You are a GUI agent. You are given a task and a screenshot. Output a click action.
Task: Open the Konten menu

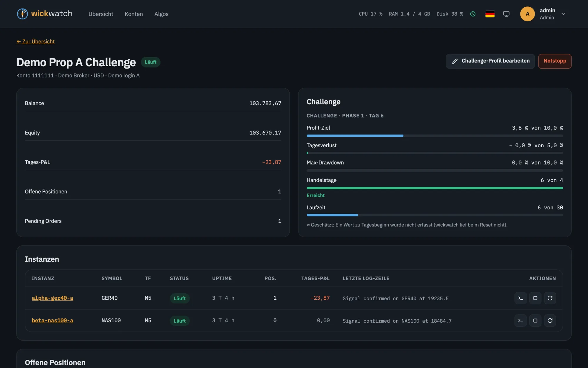coord(134,14)
